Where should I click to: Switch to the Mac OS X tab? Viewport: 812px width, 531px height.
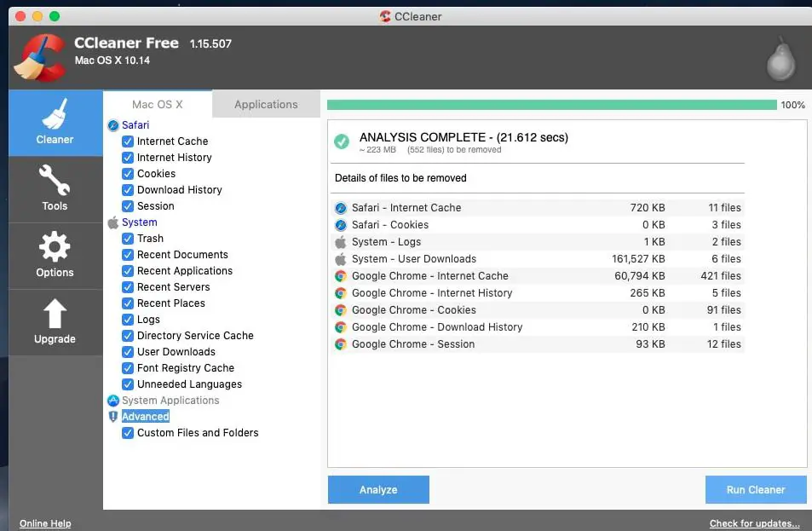tap(158, 104)
